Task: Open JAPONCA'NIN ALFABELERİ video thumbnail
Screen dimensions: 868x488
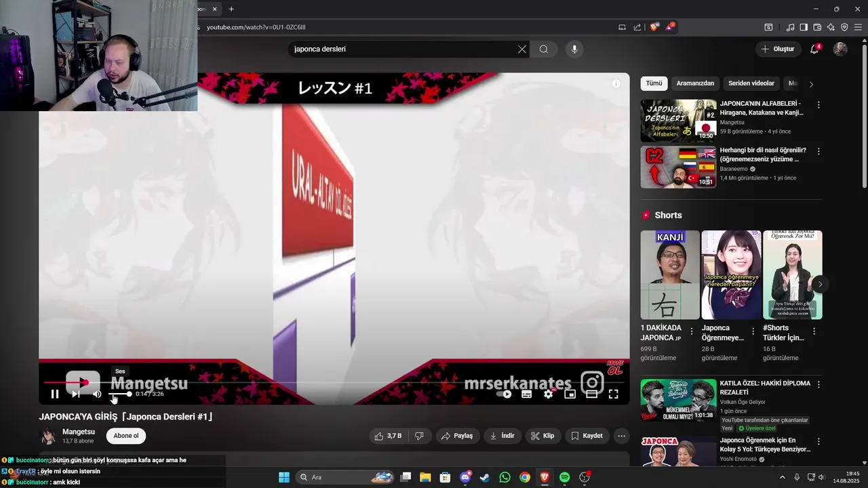Action: [678, 121]
